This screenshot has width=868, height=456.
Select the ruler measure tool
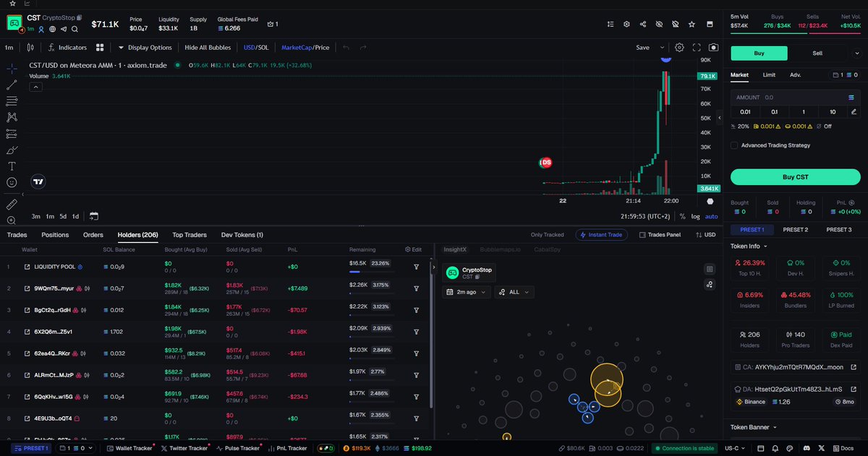coord(12,205)
